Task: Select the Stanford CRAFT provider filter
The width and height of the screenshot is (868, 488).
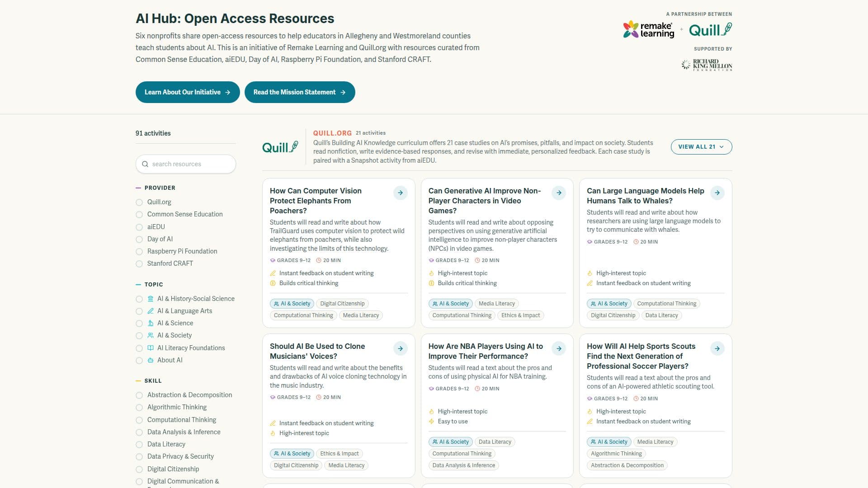Action: (139, 264)
